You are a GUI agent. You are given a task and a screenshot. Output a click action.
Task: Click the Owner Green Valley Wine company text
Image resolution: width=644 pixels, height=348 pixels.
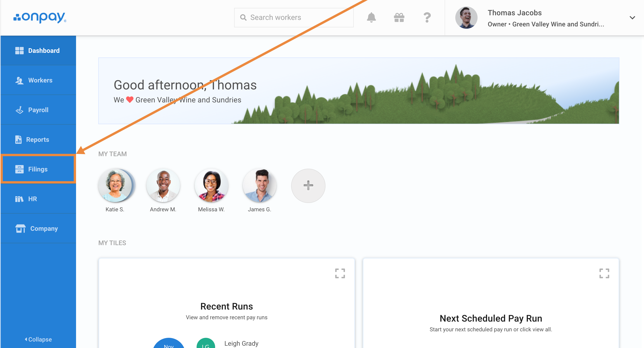pos(546,24)
